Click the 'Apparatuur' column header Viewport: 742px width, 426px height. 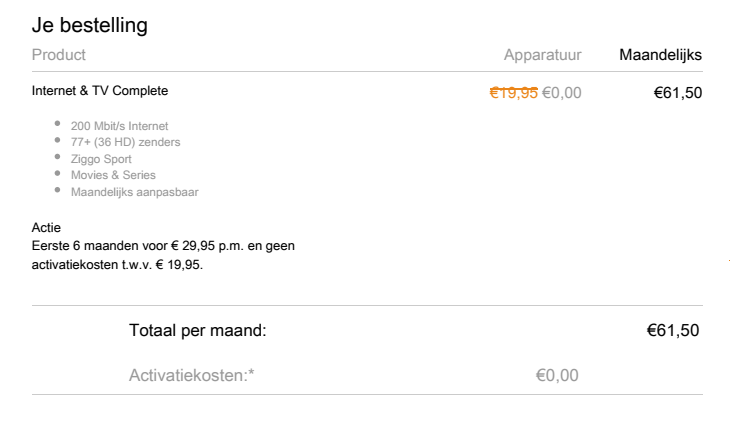(x=549, y=54)
